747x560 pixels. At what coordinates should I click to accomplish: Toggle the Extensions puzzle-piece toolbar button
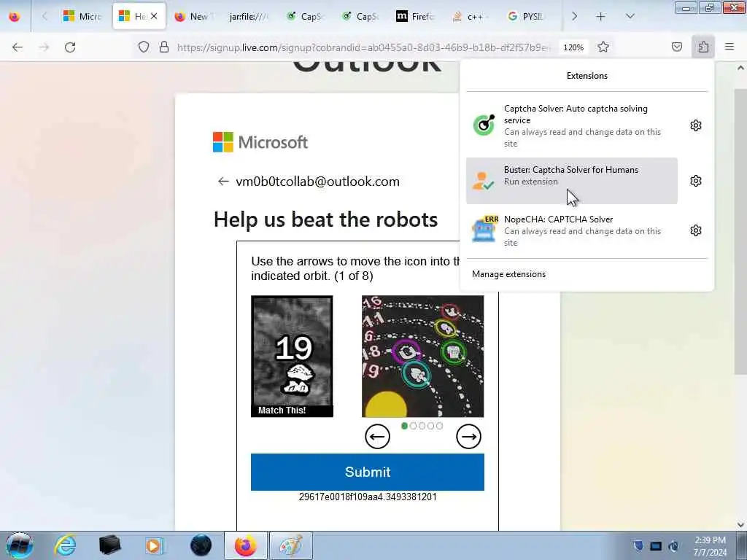click(703, 47)
